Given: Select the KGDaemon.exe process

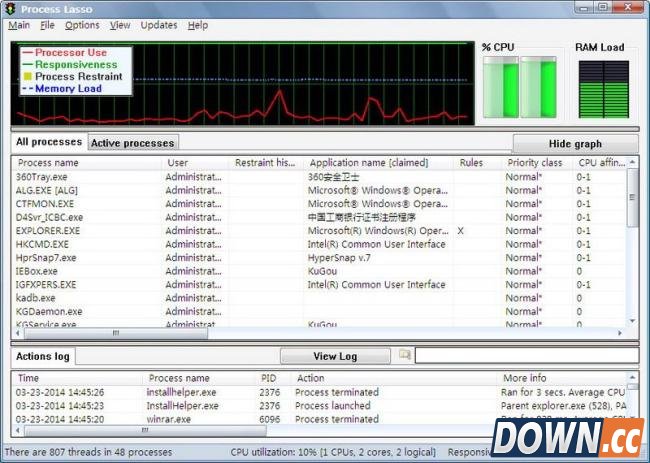Looking at the screenshot, I should [319, 311].
